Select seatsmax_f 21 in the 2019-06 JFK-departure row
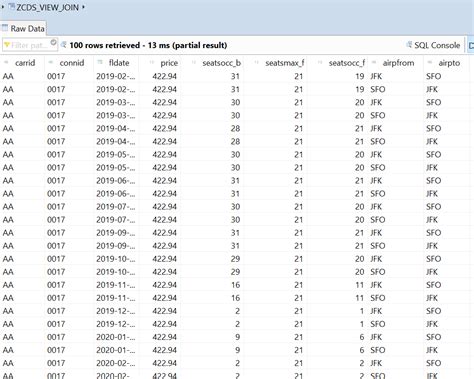 pos(298,180)
